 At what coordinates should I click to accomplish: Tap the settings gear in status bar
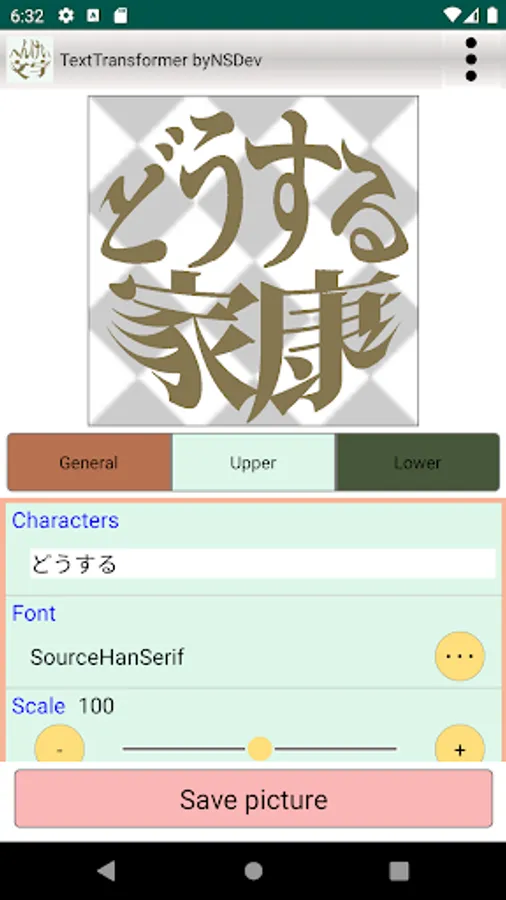pyautogui.click(x=66, y=15)
